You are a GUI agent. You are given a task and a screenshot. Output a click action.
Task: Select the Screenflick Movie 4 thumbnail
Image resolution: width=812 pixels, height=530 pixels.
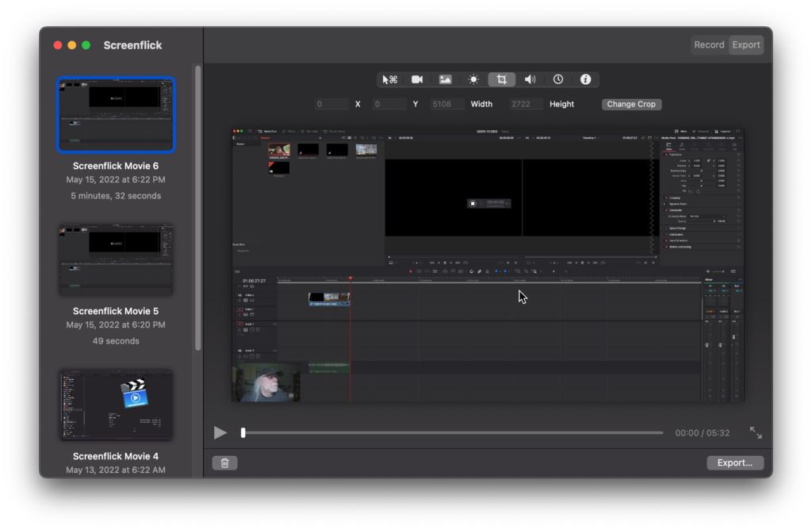pyautogui.click(x=116, y=405)
